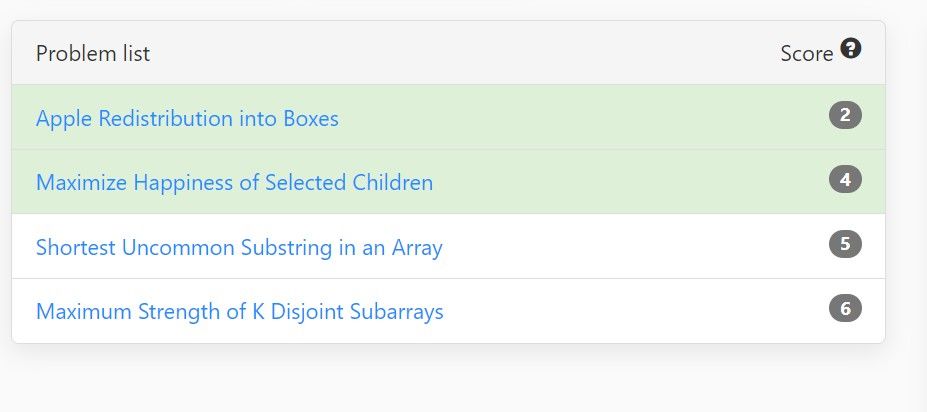
Task: Click the word Subarrays in last problem
Action: [x=397, y=311]
